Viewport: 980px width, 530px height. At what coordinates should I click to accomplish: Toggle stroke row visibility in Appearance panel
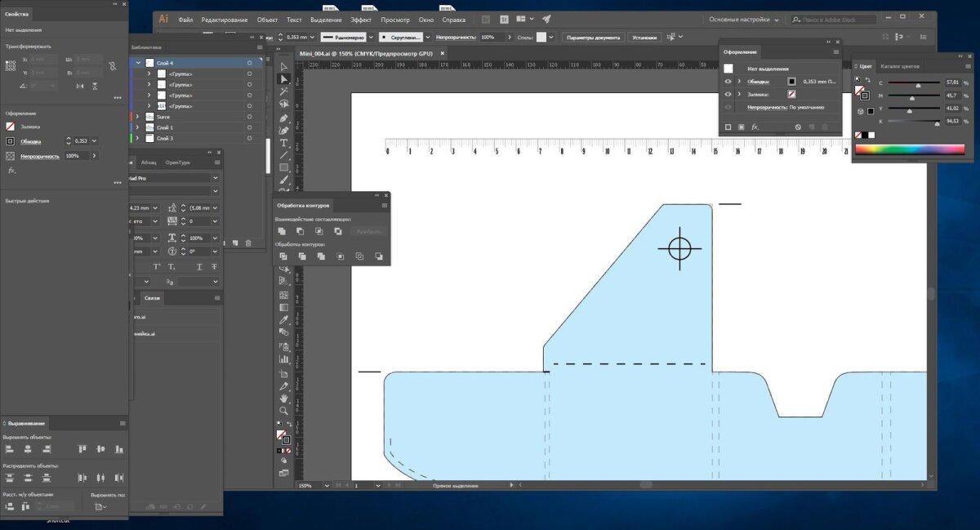click(x=728, y=82)
